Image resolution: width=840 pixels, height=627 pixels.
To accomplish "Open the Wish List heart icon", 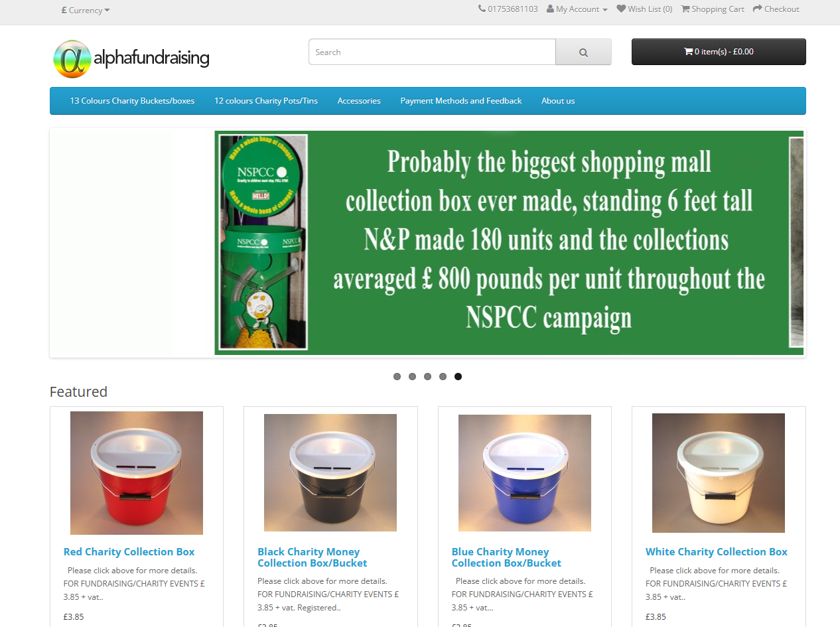I will (x=621, y=9).
